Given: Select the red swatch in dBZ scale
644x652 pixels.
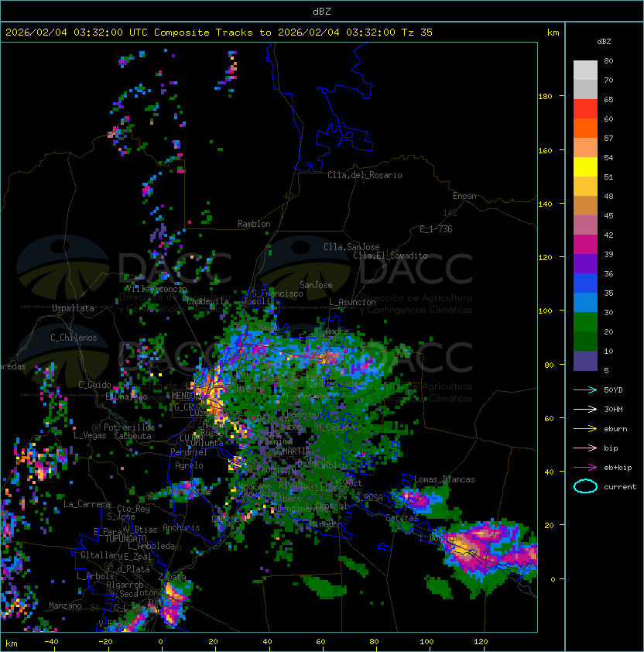Looking at the screenshot, I should click(585, 109).
